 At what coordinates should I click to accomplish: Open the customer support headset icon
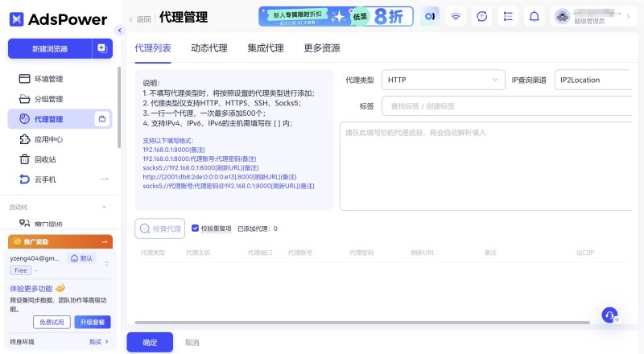[x=610, y=315]
